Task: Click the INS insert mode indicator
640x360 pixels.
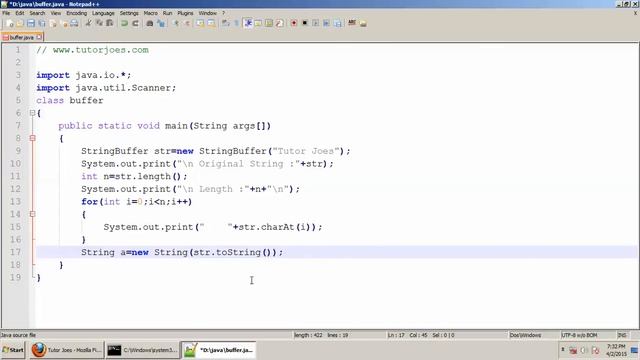Action: (x=622, y=335)
